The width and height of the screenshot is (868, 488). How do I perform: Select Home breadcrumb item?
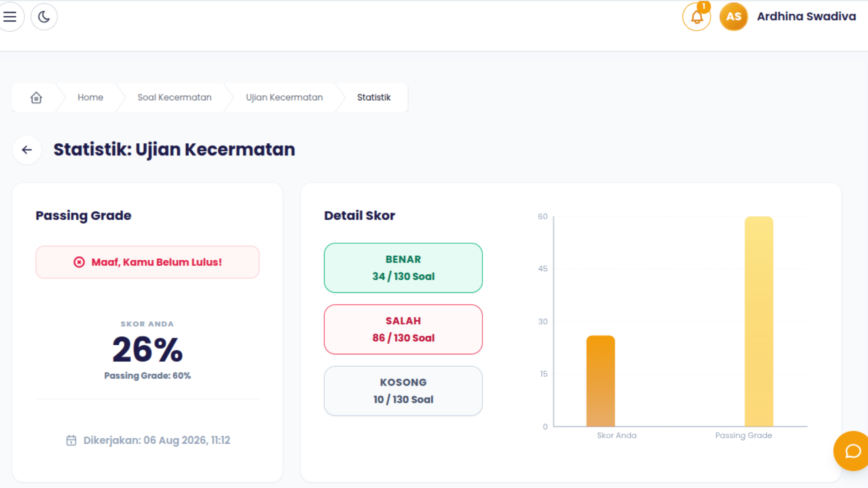pos(90,98)
